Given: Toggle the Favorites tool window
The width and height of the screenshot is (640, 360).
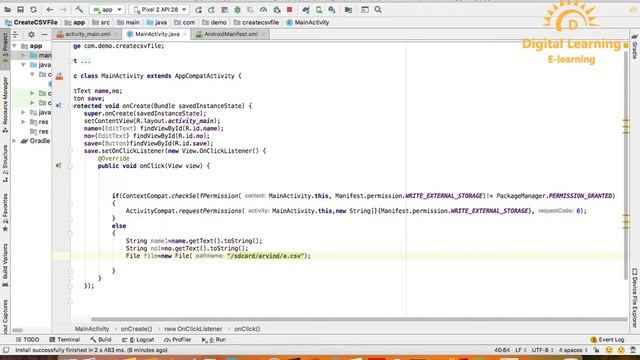Looking at the screenshot, I should click(5, 213).
